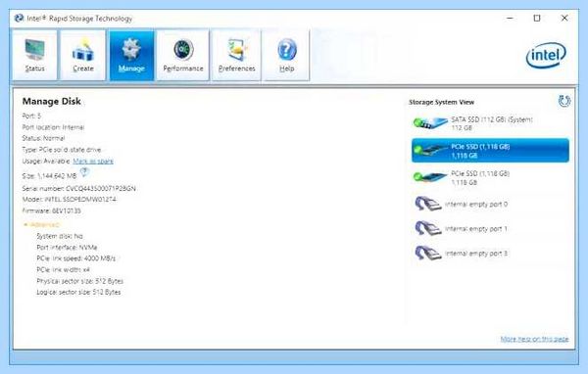Click the Port interface: NVMe line
This screenshot has height=374, width=588.
(x=67, y=248)
